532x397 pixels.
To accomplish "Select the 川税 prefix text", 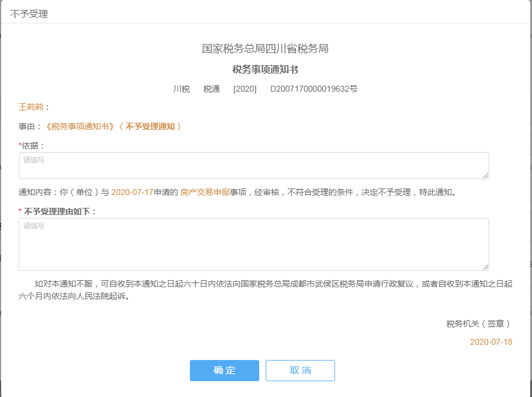I will [x=182, y=89].
